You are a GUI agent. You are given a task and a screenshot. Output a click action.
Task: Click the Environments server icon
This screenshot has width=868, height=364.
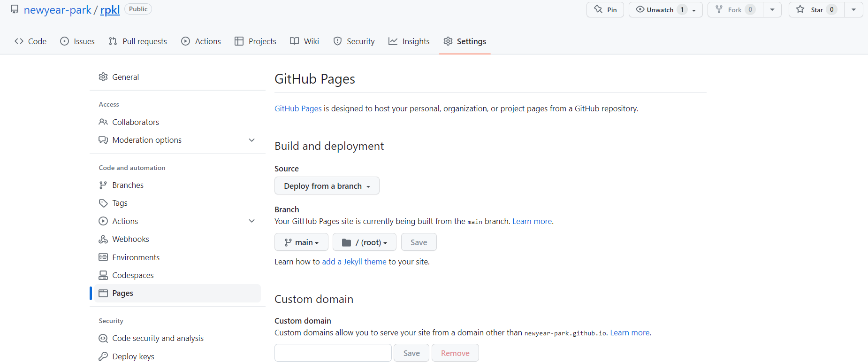pyautogui.click(x=103, y=257)
